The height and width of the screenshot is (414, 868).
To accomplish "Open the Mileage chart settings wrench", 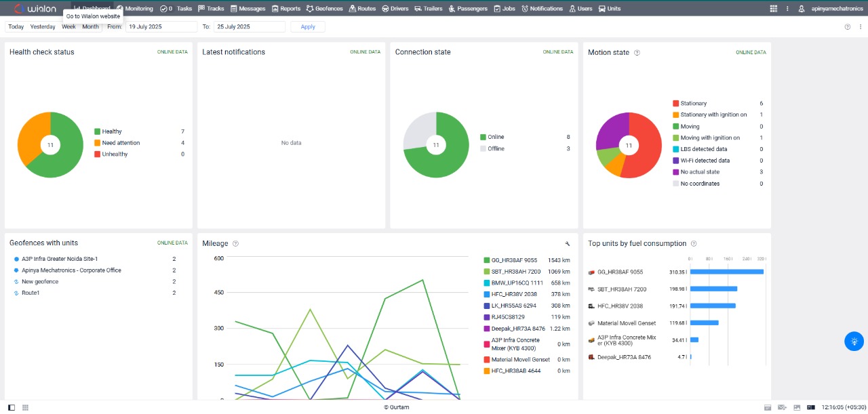I will click(567, 243).
